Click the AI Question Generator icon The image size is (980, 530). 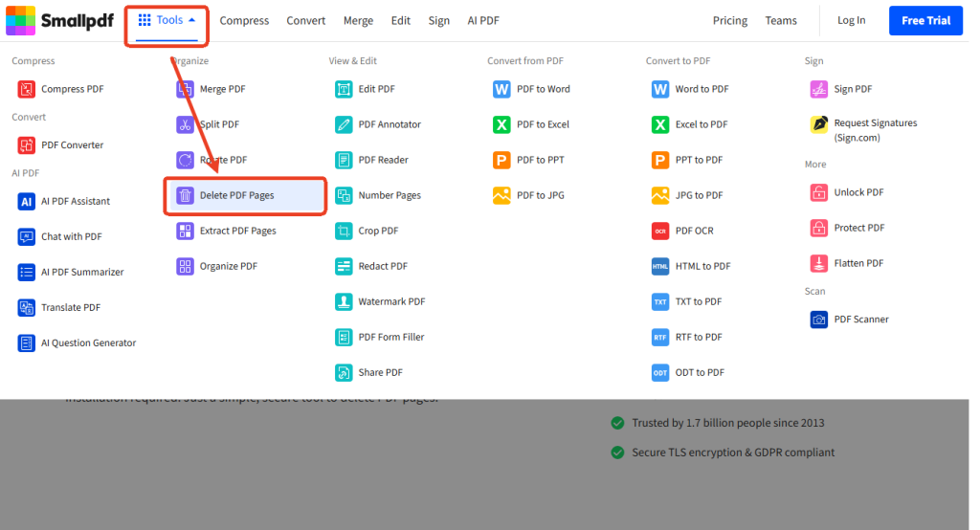[26, 343]
